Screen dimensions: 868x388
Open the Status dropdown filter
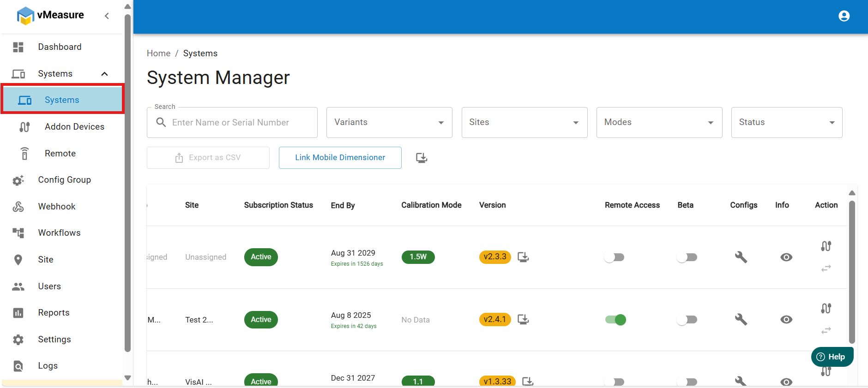(x=786, y=122)
